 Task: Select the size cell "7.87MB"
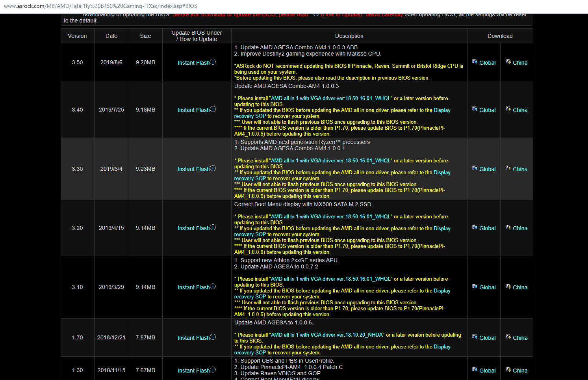pos(145,337)
